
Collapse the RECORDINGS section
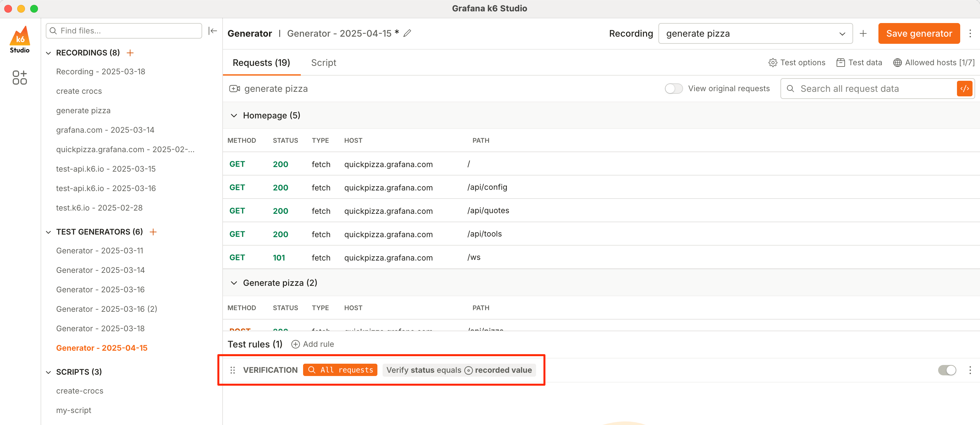(48, 53)
